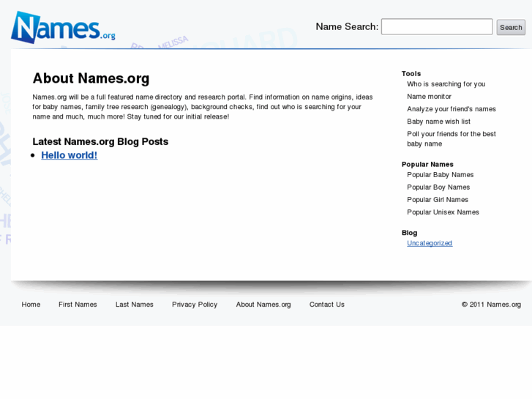
Task: Click the © 2011 Names.org copyright text
Action: [x=491, y=305]
